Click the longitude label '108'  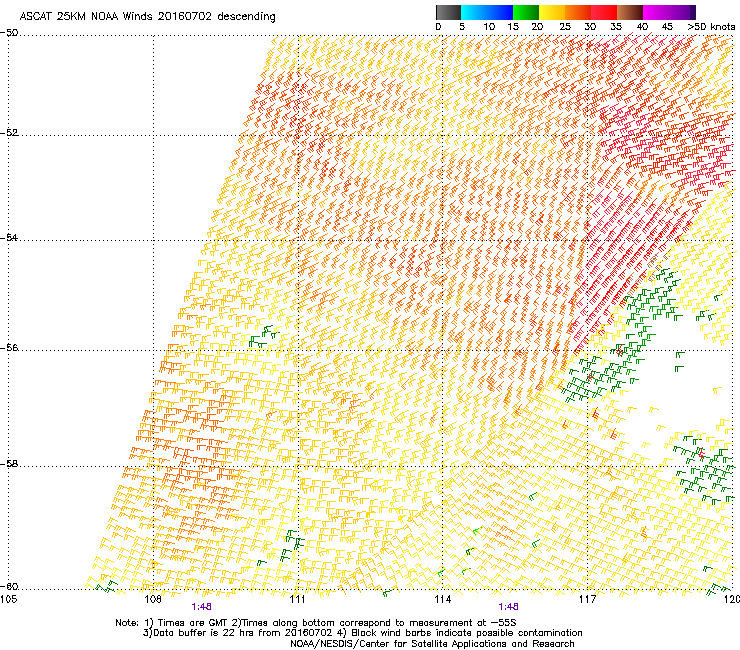[153, 599]
